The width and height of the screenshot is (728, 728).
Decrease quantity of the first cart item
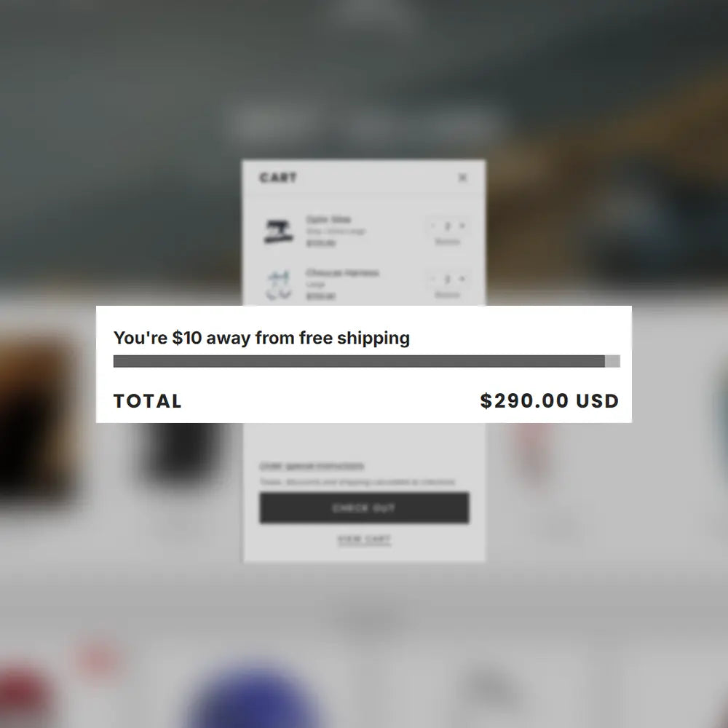point(432,226)
